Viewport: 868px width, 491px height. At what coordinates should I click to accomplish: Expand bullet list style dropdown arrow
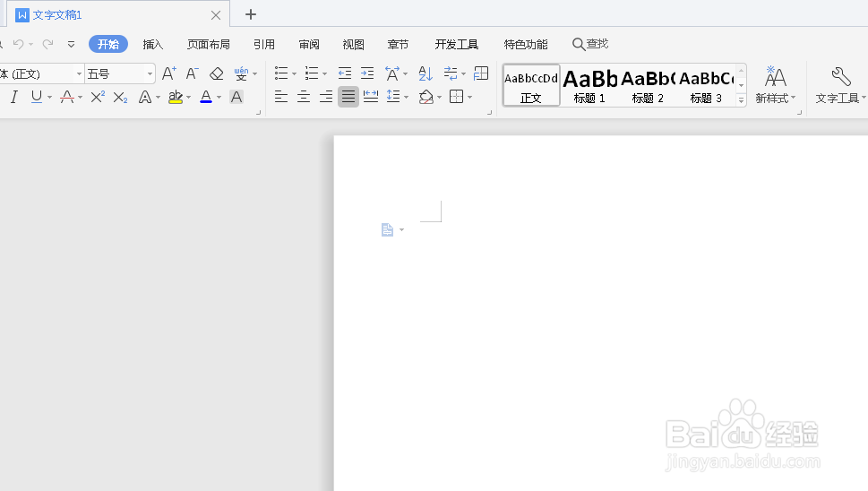coord(294,73)
